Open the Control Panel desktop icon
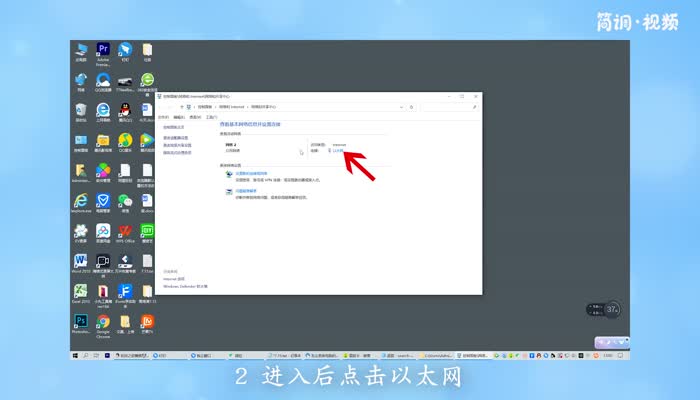This screenshot has width=700, height=400. pyautogui.click(x=81, y=143)
